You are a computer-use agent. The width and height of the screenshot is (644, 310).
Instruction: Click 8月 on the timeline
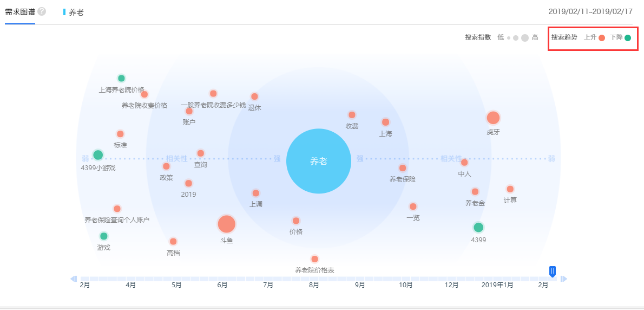[x=314, y=285]
